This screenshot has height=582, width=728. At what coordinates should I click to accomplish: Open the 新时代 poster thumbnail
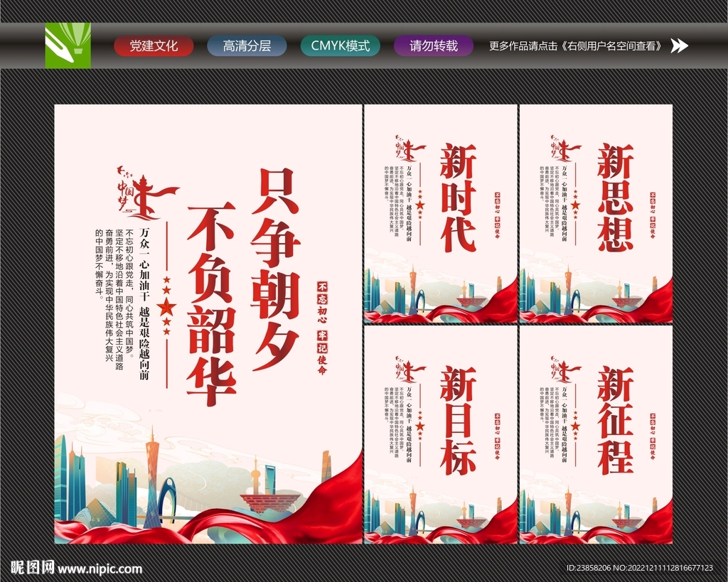441,213
